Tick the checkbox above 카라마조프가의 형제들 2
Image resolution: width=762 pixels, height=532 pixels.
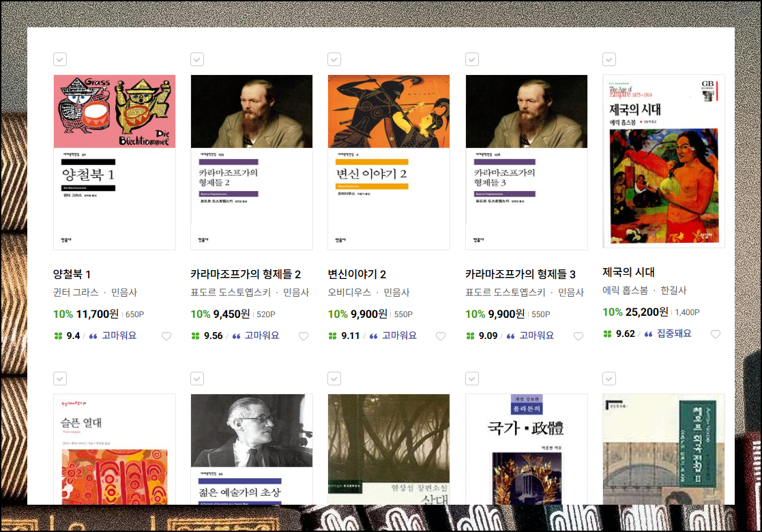(197, 59)
